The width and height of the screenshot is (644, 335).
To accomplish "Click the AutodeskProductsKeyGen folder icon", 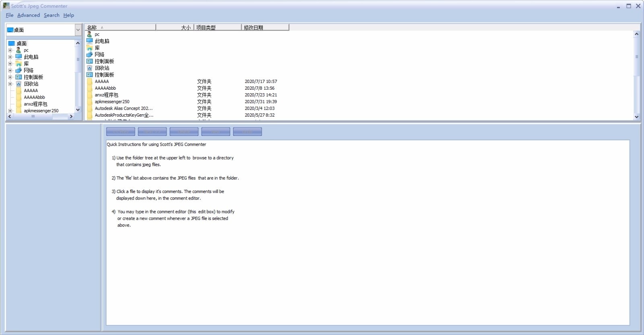I will 90,115.
